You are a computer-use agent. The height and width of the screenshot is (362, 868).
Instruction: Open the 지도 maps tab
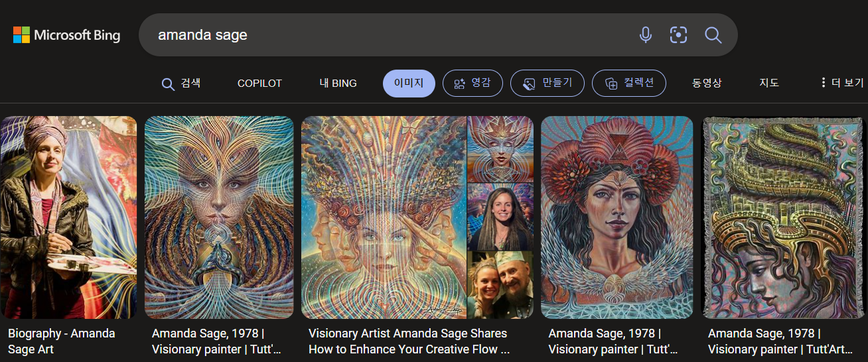pos(769,84)
